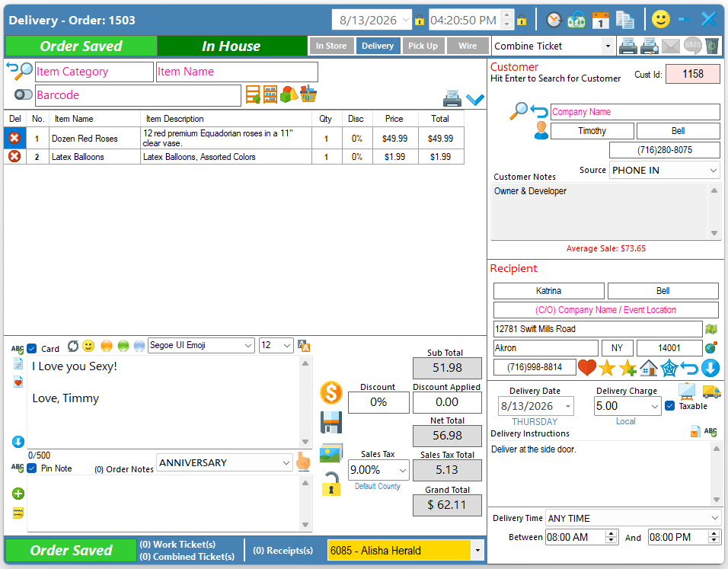This screenshot has height=569, width=728.
Task: Click the floppy disk save icon
Action: [331, 423]
